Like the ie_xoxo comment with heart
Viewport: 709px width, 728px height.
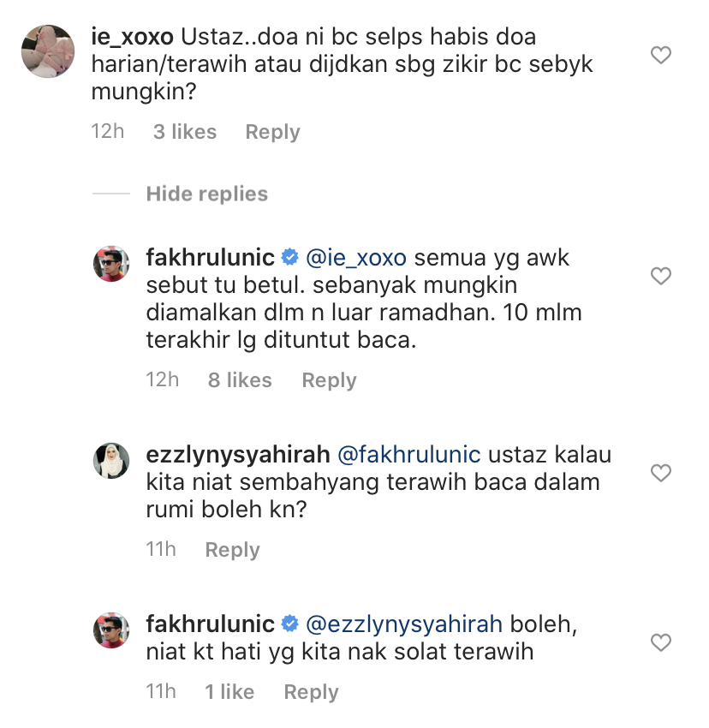660,56
